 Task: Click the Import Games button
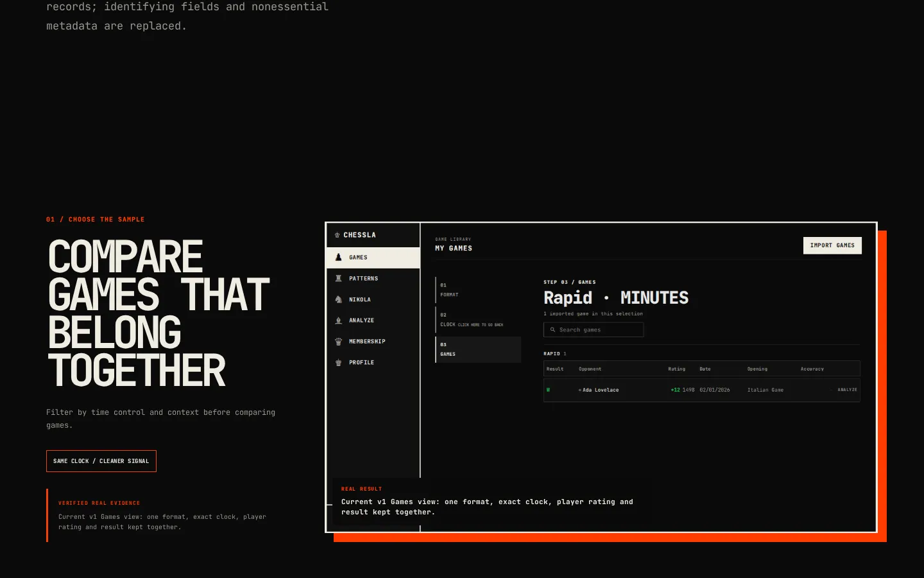[x=832, y=245]
